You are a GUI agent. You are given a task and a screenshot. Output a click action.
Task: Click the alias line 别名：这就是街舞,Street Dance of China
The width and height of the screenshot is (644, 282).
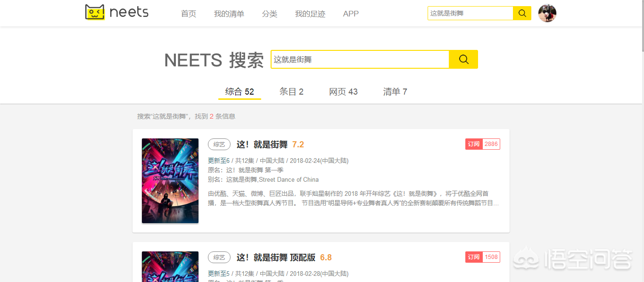point(263,179)
